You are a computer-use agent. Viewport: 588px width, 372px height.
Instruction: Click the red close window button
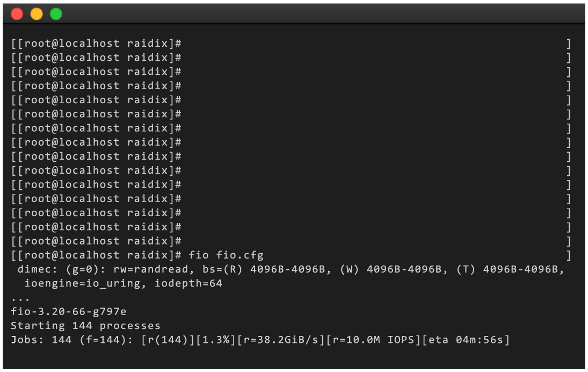tap(17, 14)
